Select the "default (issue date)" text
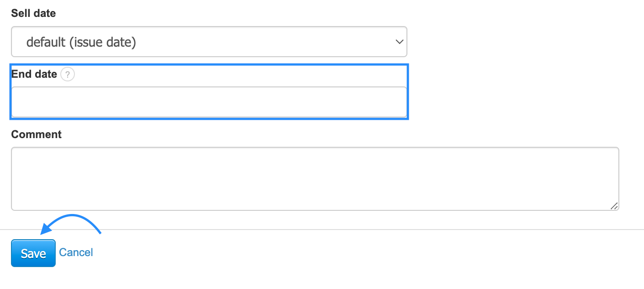The height and width of the screenshot is (289, 644). tap(81, 43)
